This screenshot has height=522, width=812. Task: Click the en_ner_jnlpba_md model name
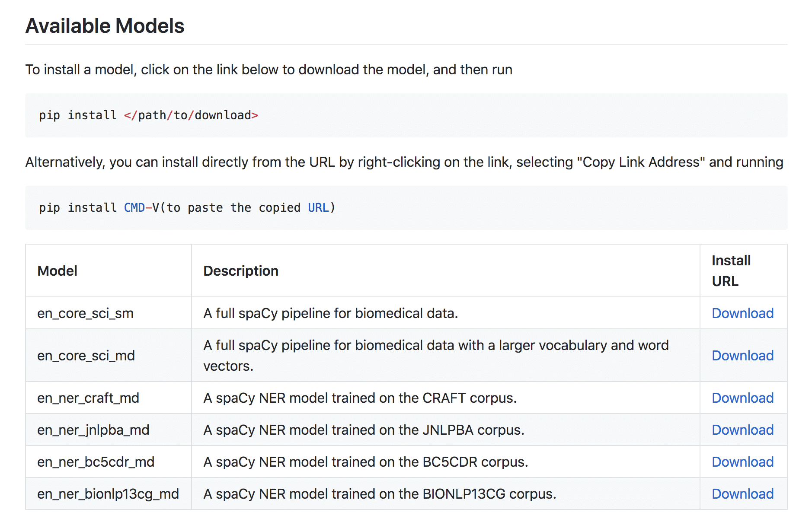pos(93,430)
